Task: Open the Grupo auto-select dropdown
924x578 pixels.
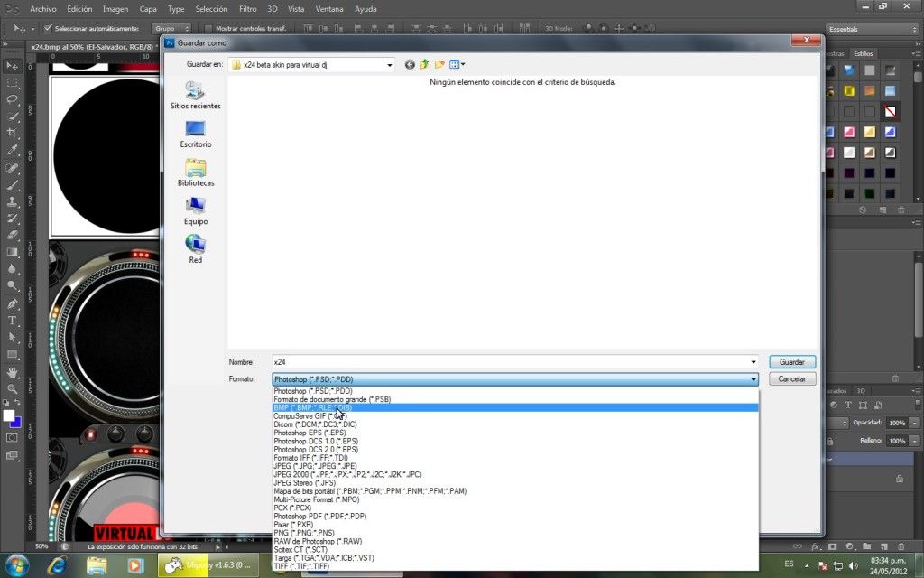Action: 171,28
